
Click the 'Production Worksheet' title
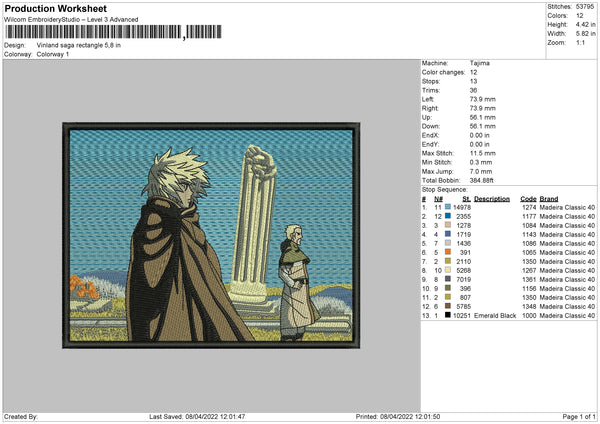55,8
